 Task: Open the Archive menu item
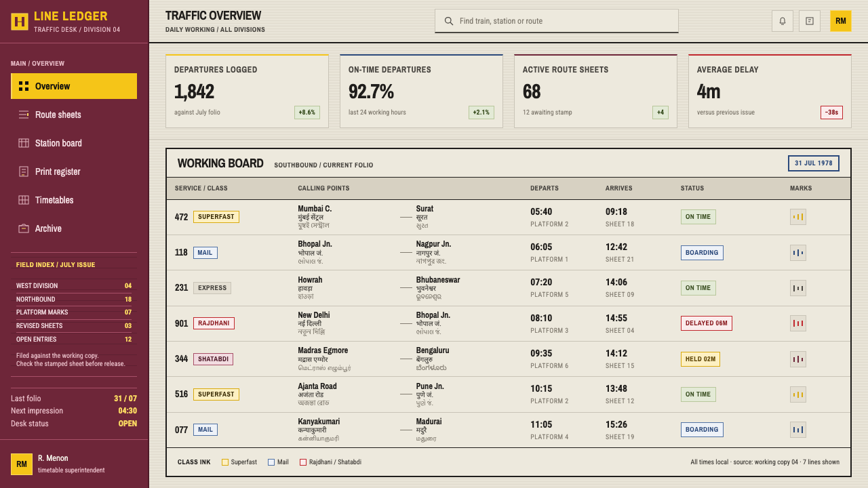pyautogui.click(x=74, y=228)
